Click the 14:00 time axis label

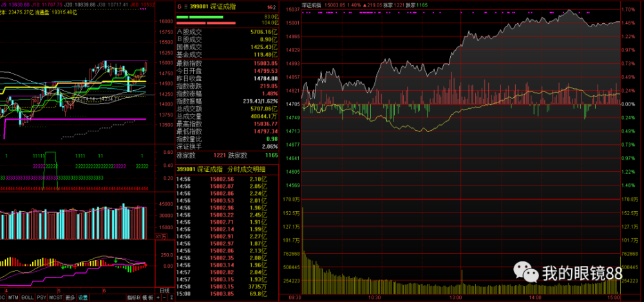point(536,297)
